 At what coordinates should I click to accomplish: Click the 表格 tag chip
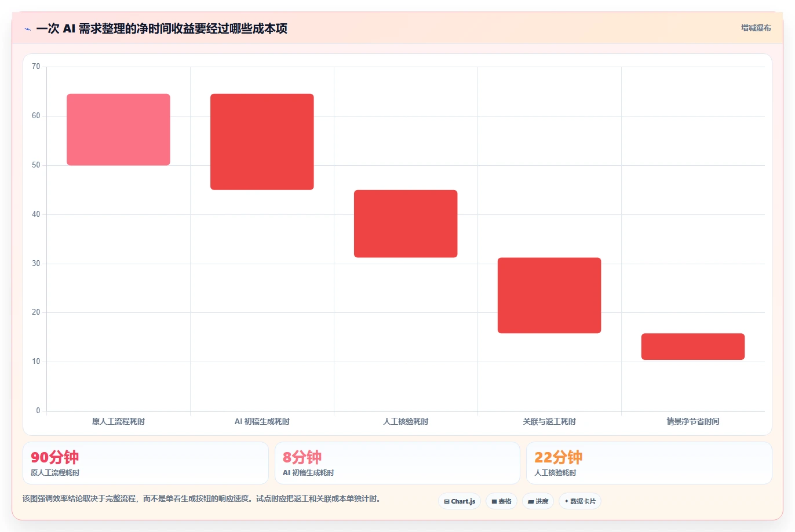pos(501,501)
